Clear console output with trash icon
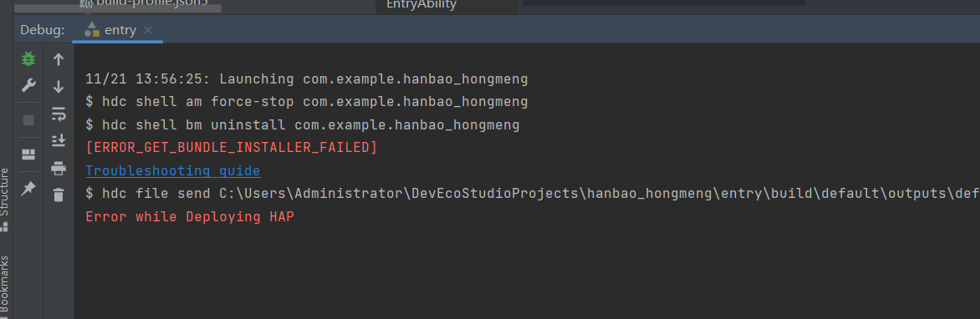 coord(59,195)
